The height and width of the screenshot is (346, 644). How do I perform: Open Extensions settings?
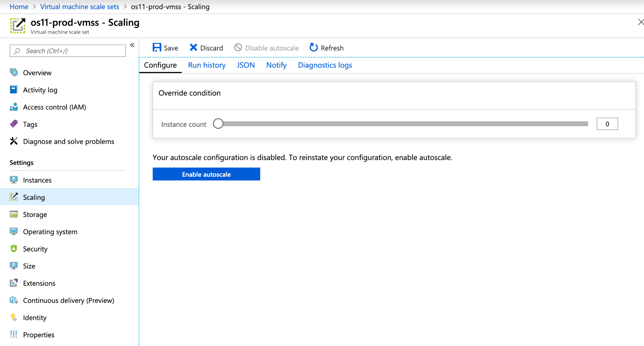pyautogui.click(x=39, y=283)
